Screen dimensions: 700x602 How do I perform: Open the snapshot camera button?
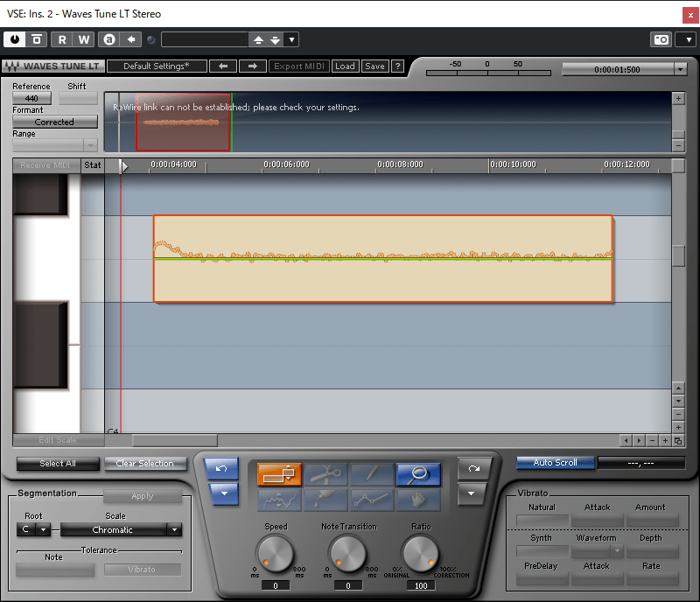(661, 39)
